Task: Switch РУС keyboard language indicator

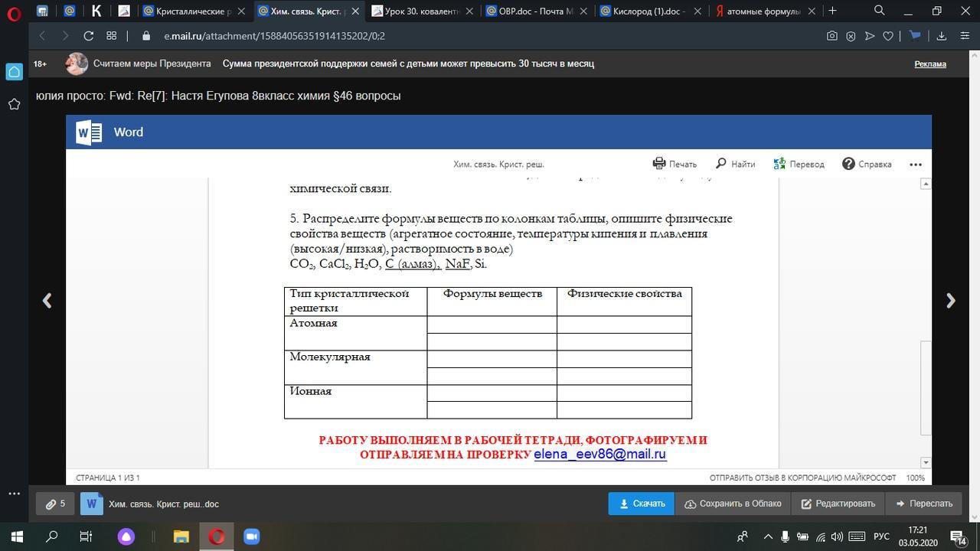Action: pos(881,536)
